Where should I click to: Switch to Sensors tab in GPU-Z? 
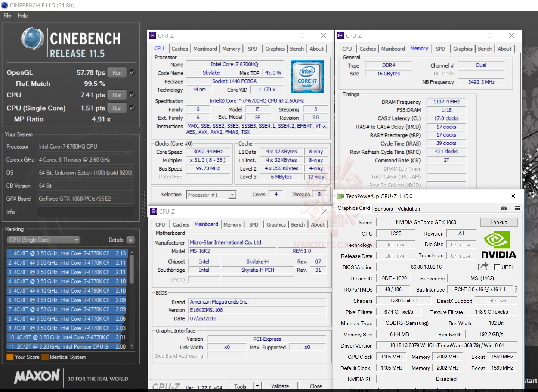[384, 209]
